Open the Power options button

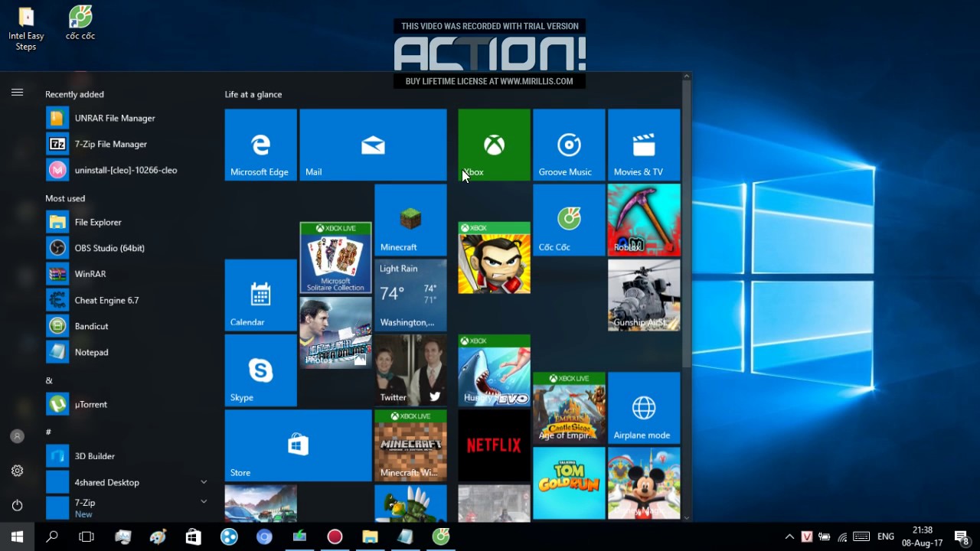click(x=17, y=505)
